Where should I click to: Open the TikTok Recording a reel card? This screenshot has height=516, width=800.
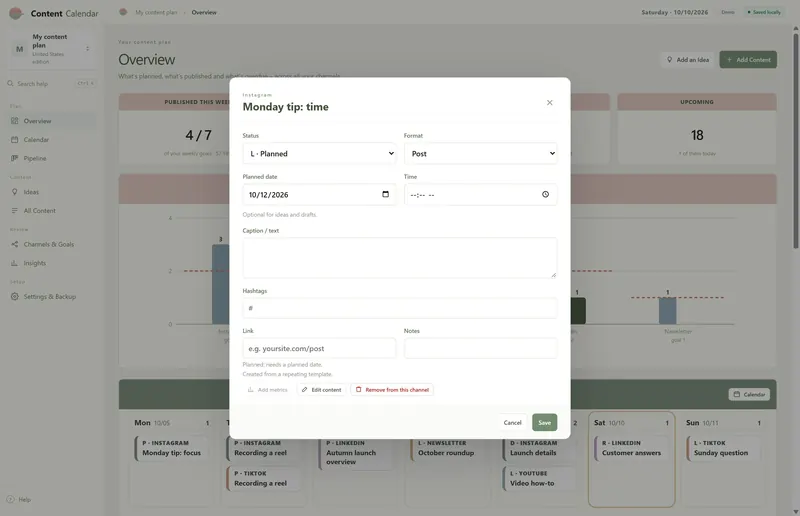pyautogui.click(x=264, y=478)
